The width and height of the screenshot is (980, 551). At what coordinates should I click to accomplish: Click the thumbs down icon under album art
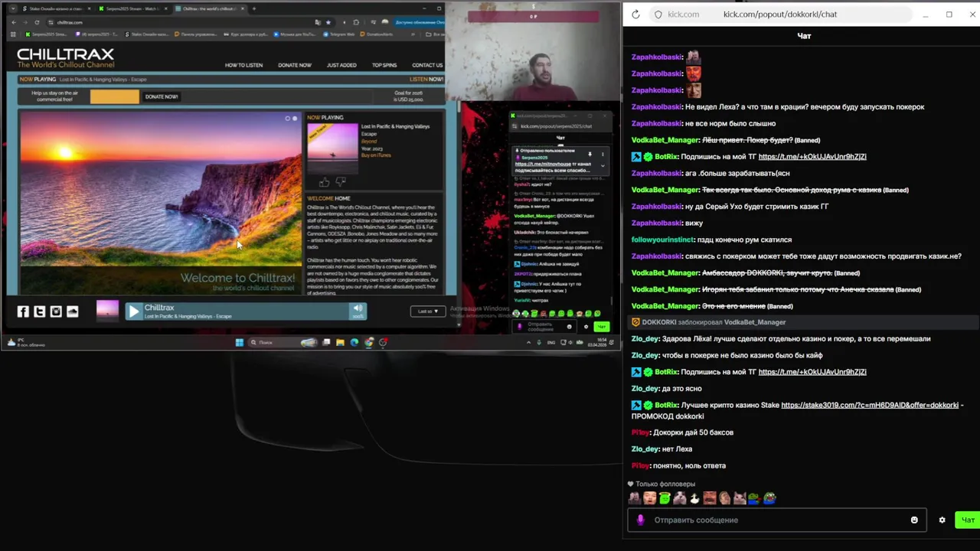[x=340, y=182]
